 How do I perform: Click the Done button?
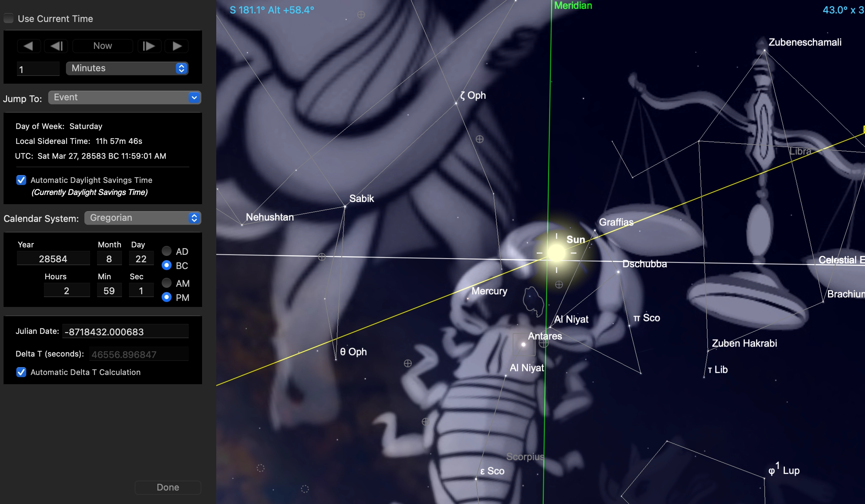pyautogui.click(x=168, y=487)
